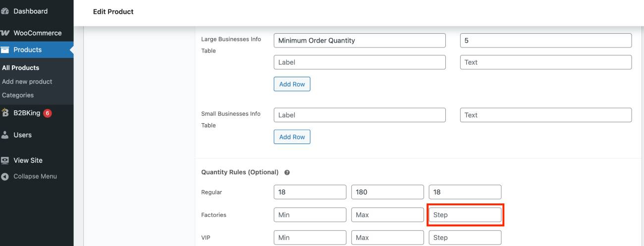The width and height of the screenshot is (644, 246).
Task: Click the Factories Max field
Action: (387, 215)
